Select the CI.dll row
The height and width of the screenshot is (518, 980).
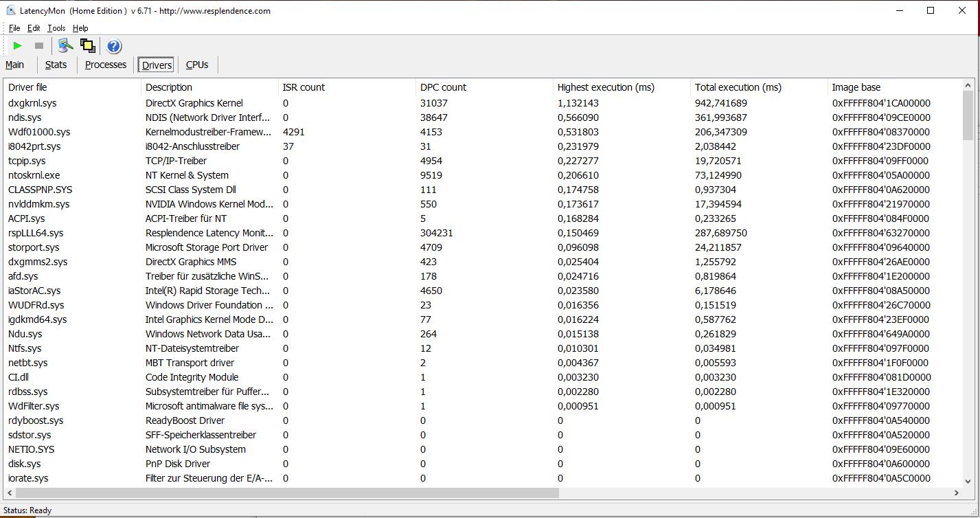click(x=483, y=377)
